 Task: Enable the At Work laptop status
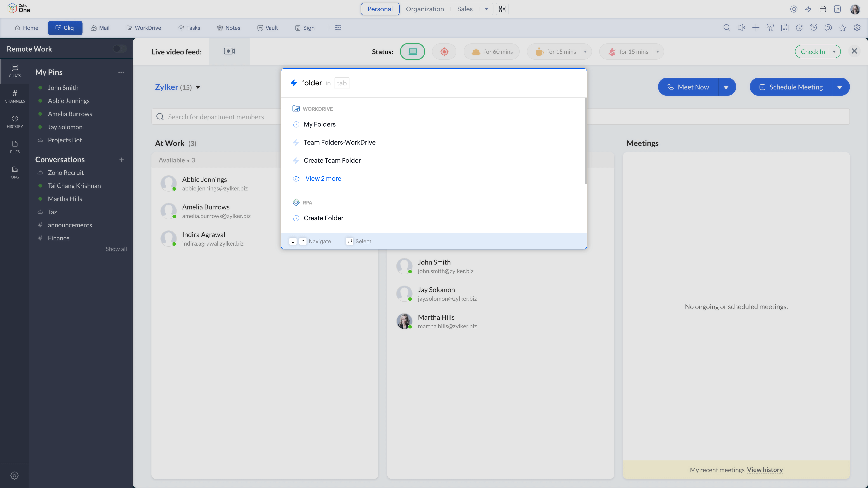(413, 51)
